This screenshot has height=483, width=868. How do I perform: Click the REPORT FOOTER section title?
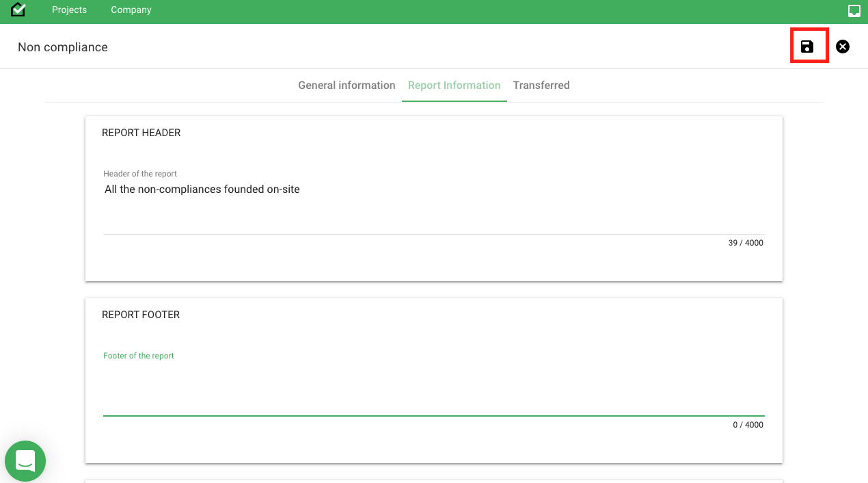click(x=141, y=315)
